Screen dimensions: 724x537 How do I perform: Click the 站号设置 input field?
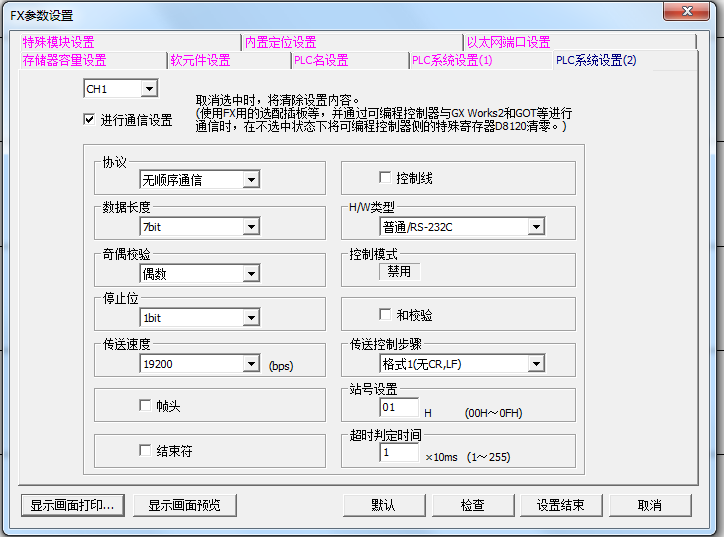pos(399,408)
